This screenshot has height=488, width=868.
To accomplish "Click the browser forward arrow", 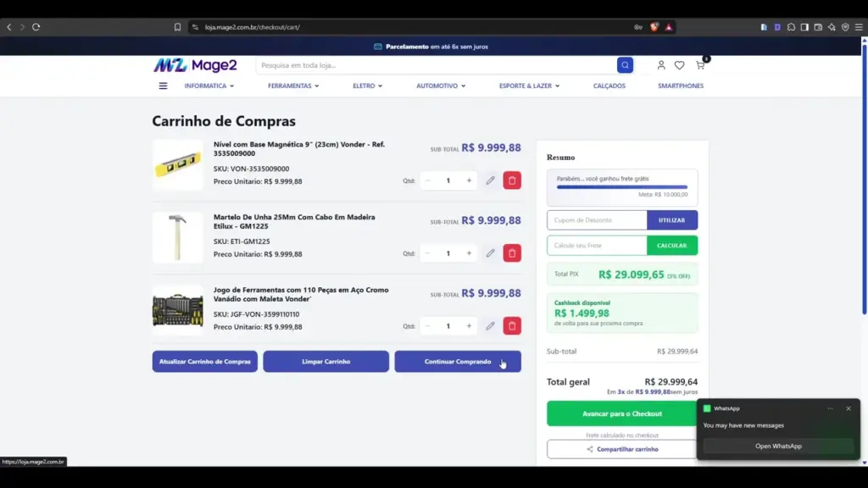I will tap(22, 26).
